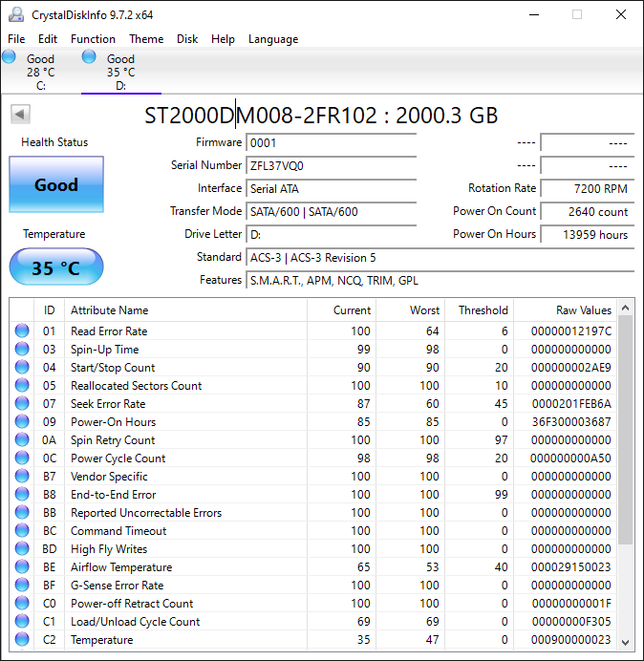Minimize the CrystalDiskInfo window
644x661 pixels.
(534, 14)
